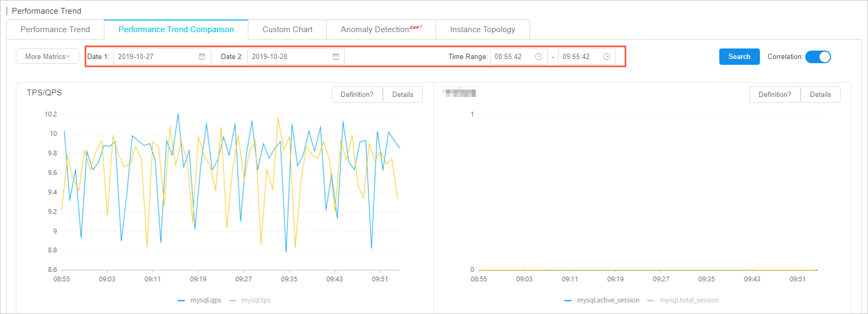Screen dimensions: 868x314
Task: Click Definition? on the TPS/QPS chart
Action: coord(357,95)
